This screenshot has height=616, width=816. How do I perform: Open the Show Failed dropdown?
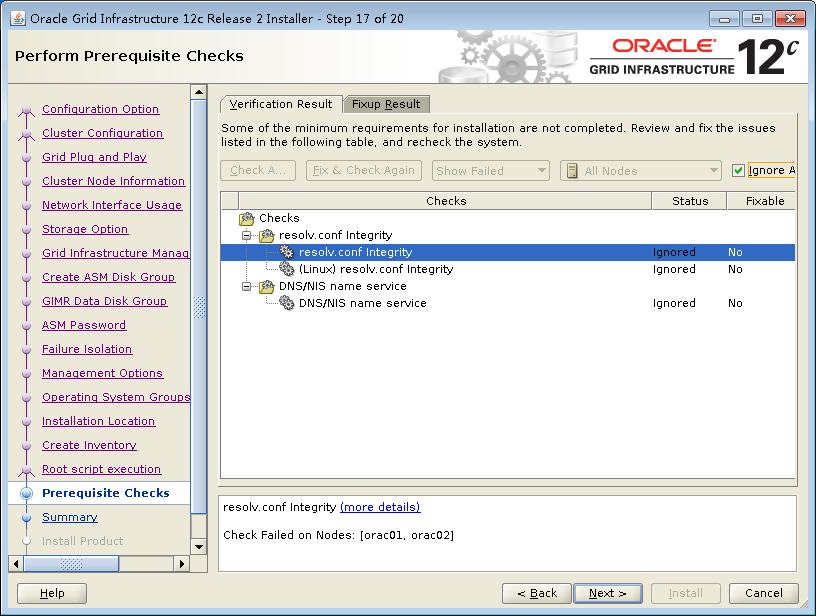(491, 171)
